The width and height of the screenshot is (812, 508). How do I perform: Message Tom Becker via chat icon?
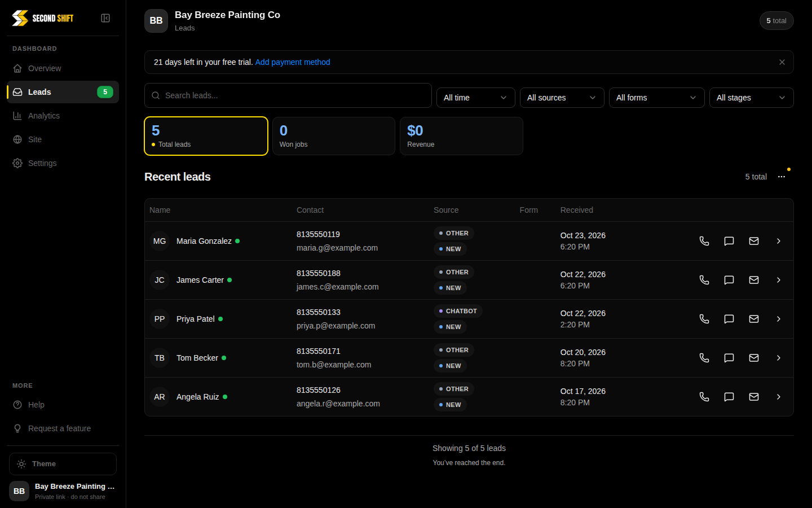[729, 358]
